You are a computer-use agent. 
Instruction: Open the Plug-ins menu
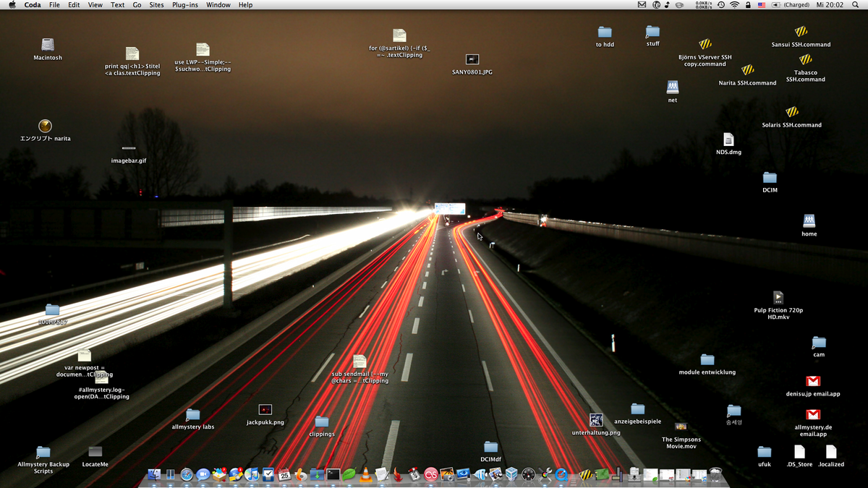tap(184, 5)
